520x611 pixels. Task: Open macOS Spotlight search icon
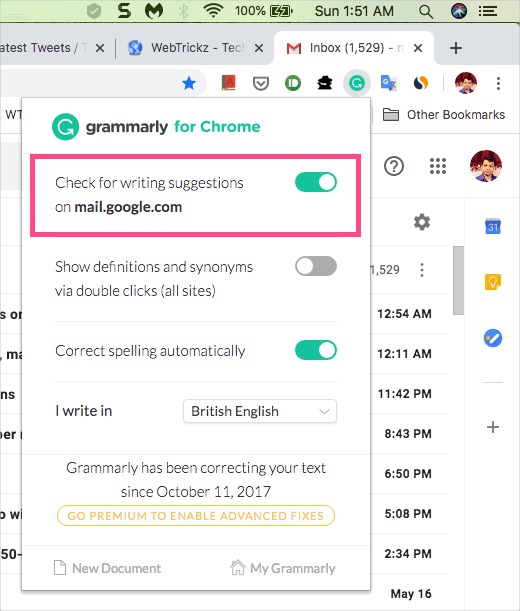click(426, 12)
